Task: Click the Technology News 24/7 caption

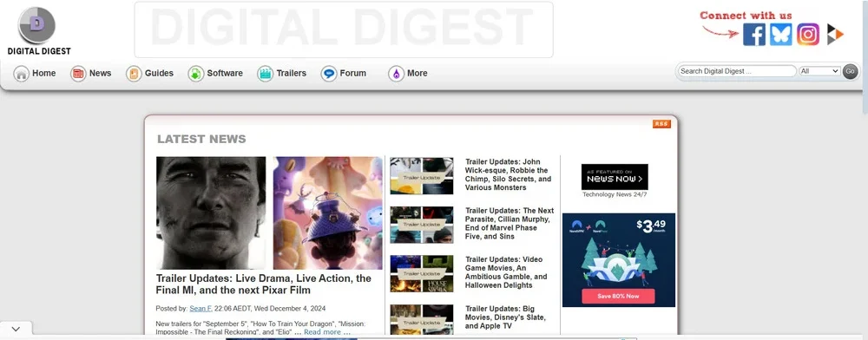Action: tap(615, 194)
